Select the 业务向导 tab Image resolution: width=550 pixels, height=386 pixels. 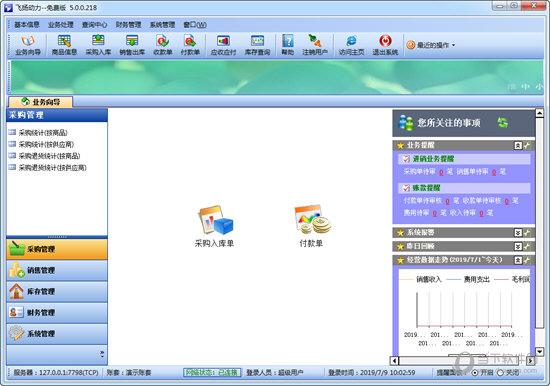[41, 102]
